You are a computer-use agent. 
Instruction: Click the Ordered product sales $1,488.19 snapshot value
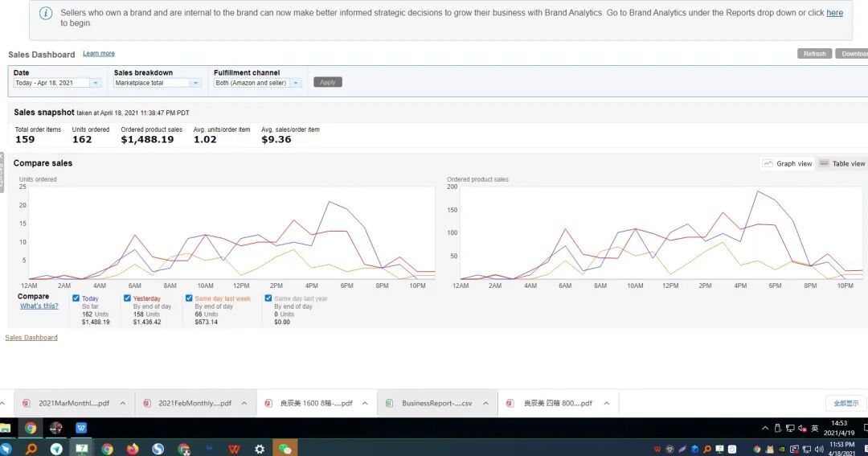click(147, 140)
